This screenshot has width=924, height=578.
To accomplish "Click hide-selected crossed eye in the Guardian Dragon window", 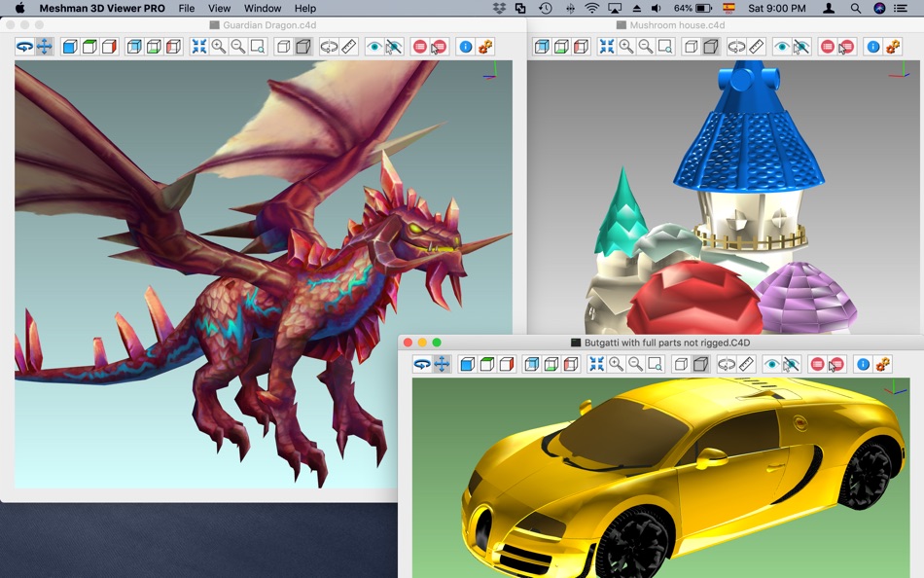I will pyautogui.click(x=393, y=47).
